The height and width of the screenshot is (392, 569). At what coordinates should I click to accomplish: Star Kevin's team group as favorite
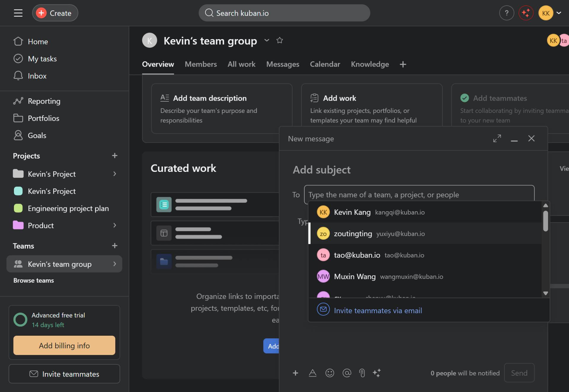pos(279,40)
